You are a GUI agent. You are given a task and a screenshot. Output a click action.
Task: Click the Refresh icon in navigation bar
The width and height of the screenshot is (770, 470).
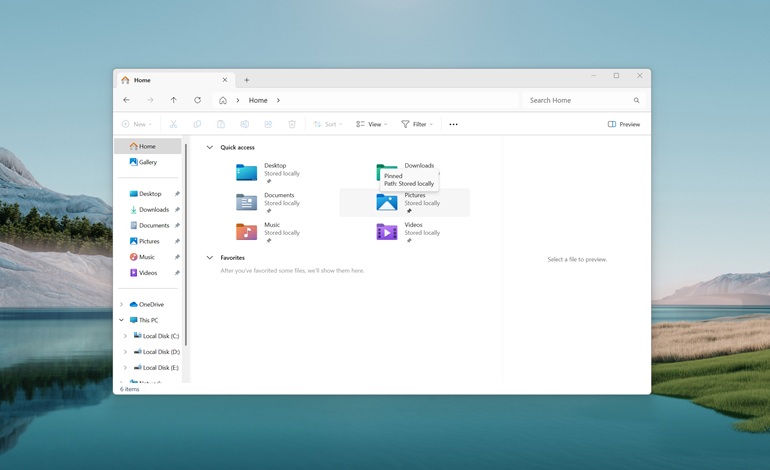[197, 100]
